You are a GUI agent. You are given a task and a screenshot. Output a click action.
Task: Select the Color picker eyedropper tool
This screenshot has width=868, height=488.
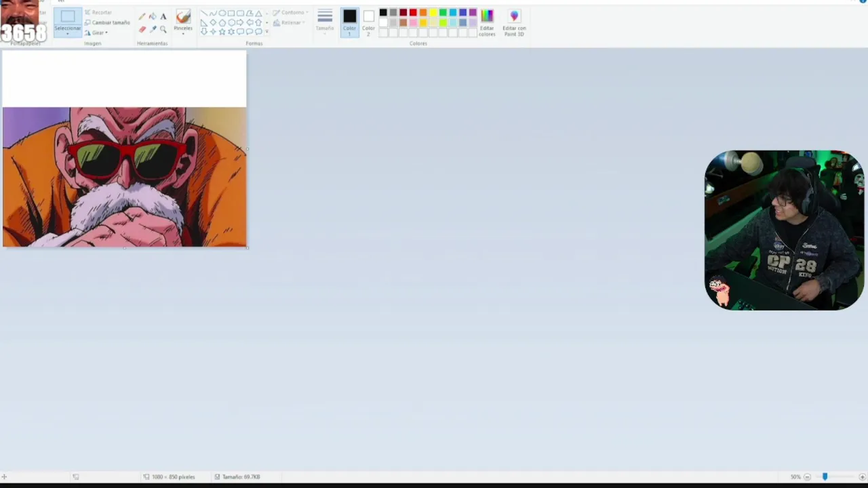(x=153, y=29)
